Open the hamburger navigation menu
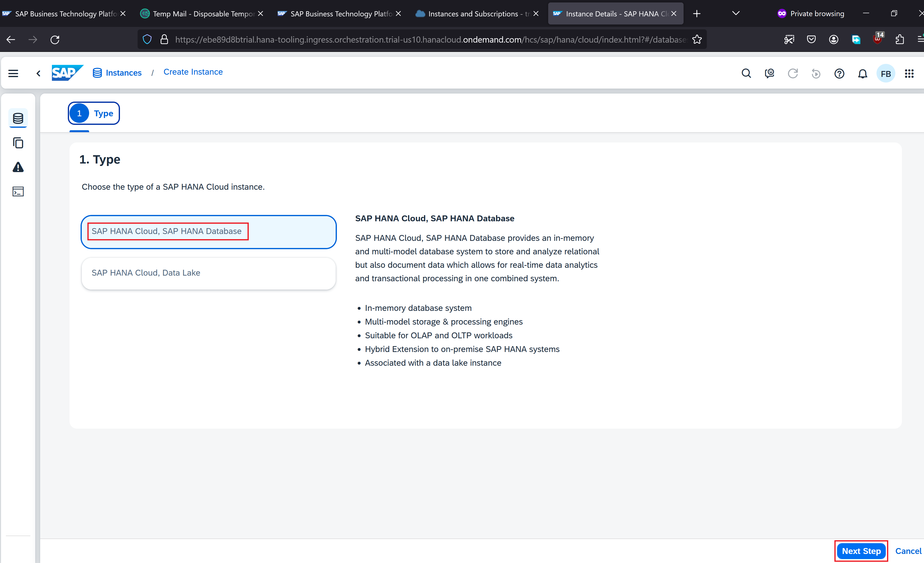The height and width of the screenshot is (563, 924). tap(13, 73)
